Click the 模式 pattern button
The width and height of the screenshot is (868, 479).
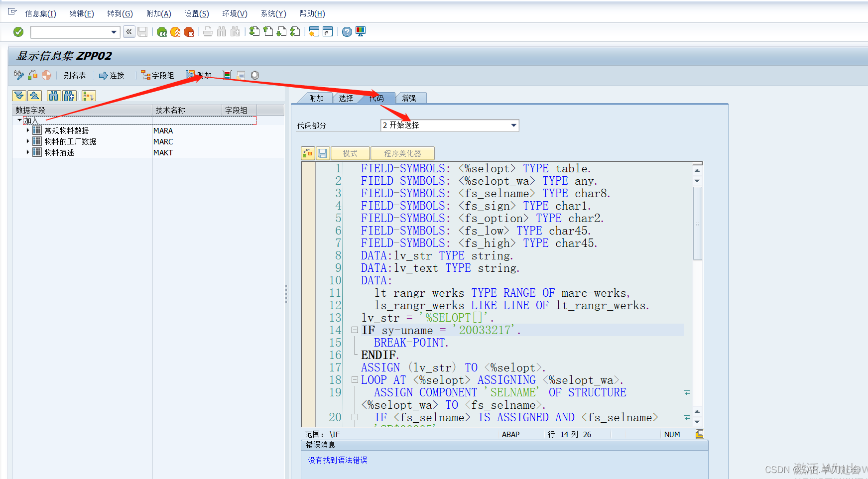pos(350,153)
